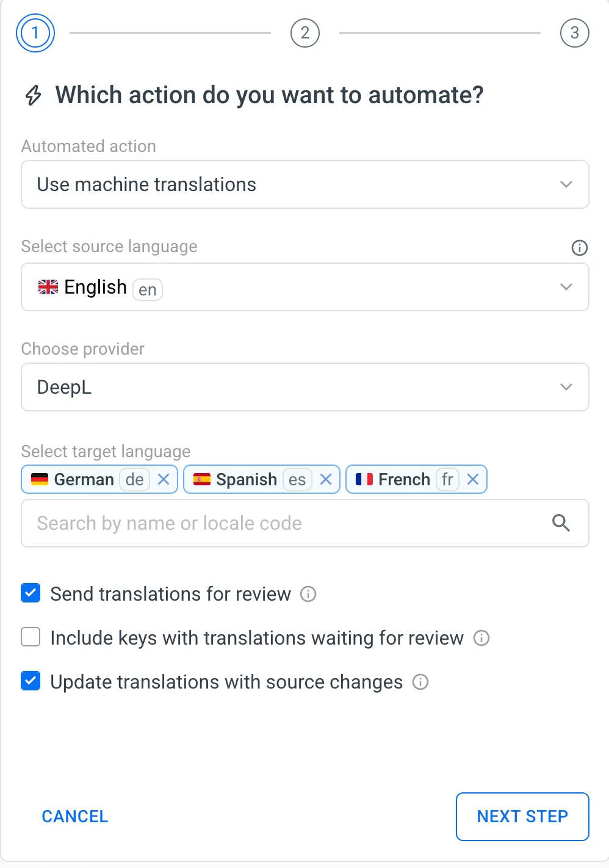Click the search magnifier icon
Image resolution: width=609 pixels, height=868 pixels.
point(561,523)
